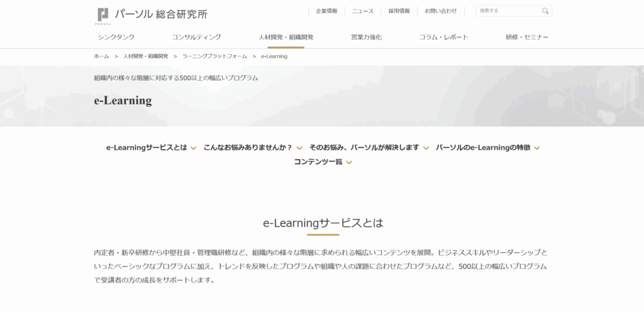This screenshot has height=312, width=644.
Task: Jump to こんなお悩みありませんか？ anchor link
Action: coord(248,147)
